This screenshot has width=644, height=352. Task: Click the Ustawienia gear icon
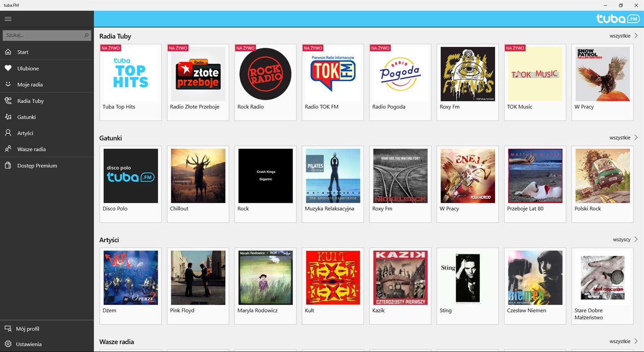point(8,344)
